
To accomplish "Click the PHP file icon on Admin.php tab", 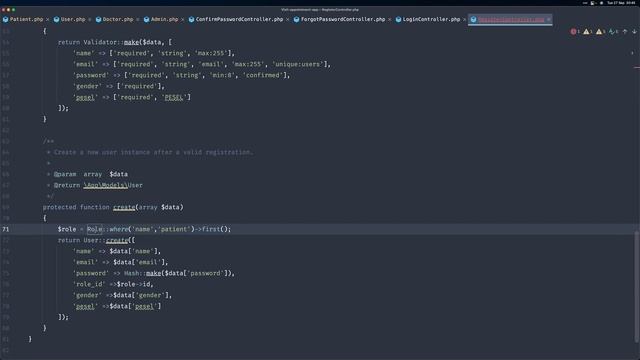I will [147, 19].
